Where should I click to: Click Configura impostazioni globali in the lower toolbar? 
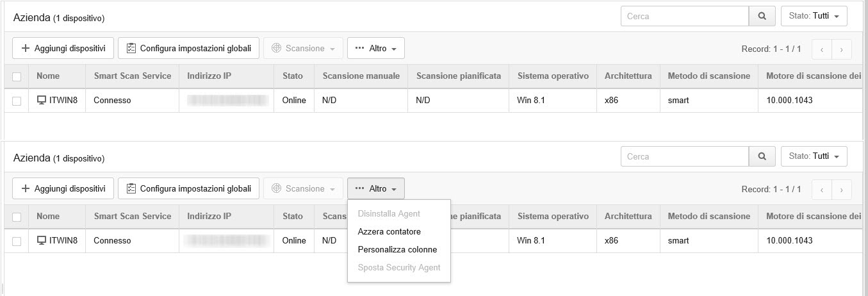click(188, 188)
